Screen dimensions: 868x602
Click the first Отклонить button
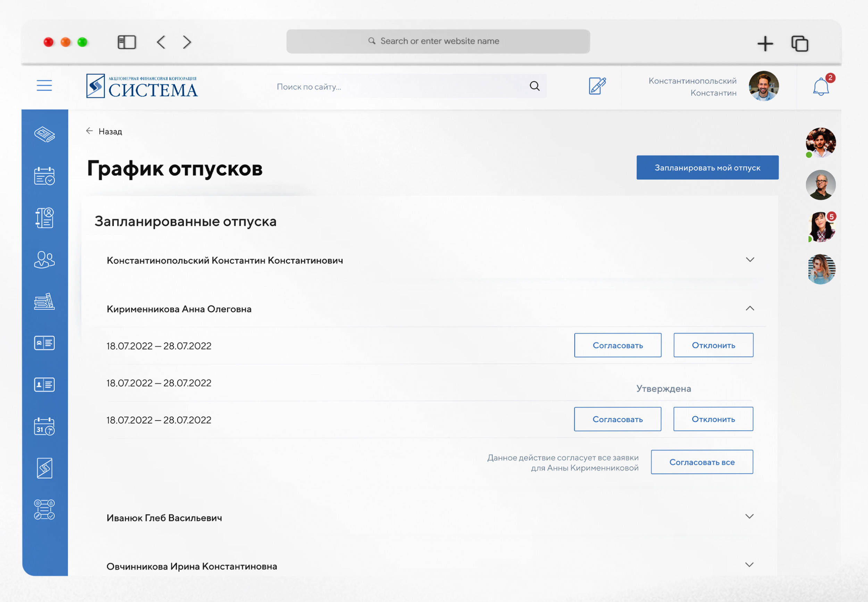tap(713, 345)
